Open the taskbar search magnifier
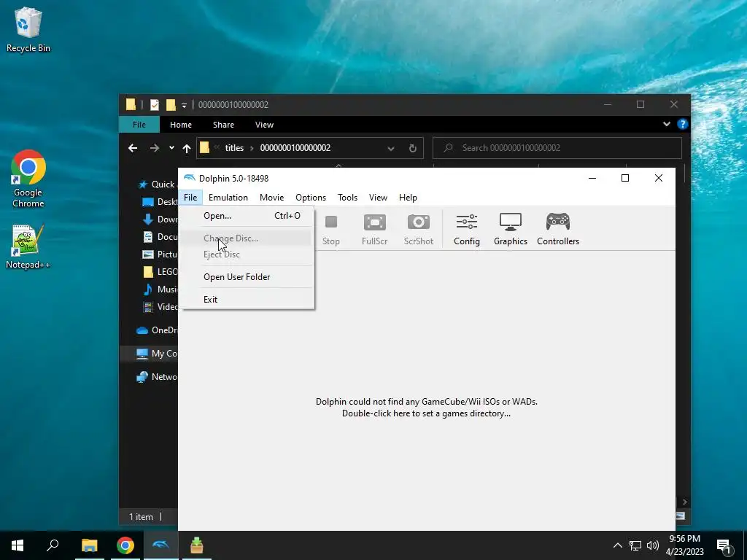The height and width of the screenshot is (560, 747). [x=53, y=545]
